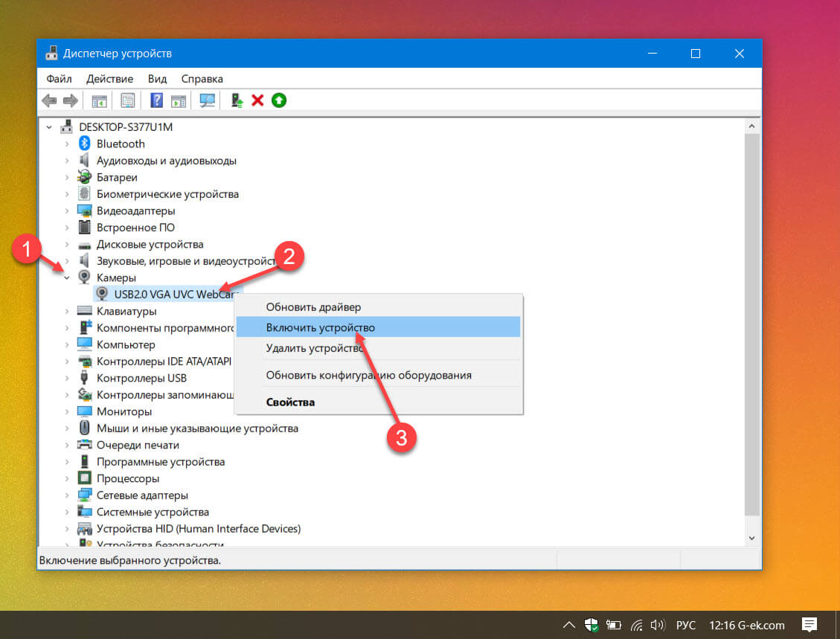
Task: Update driver toolbar icon with green arrow
Action: (237, 100)
